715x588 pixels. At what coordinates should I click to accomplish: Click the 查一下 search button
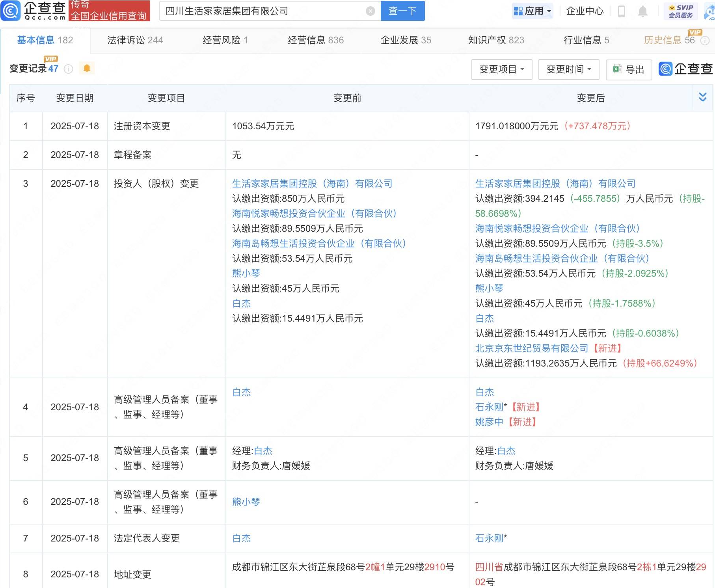click(x=402, y=11)
